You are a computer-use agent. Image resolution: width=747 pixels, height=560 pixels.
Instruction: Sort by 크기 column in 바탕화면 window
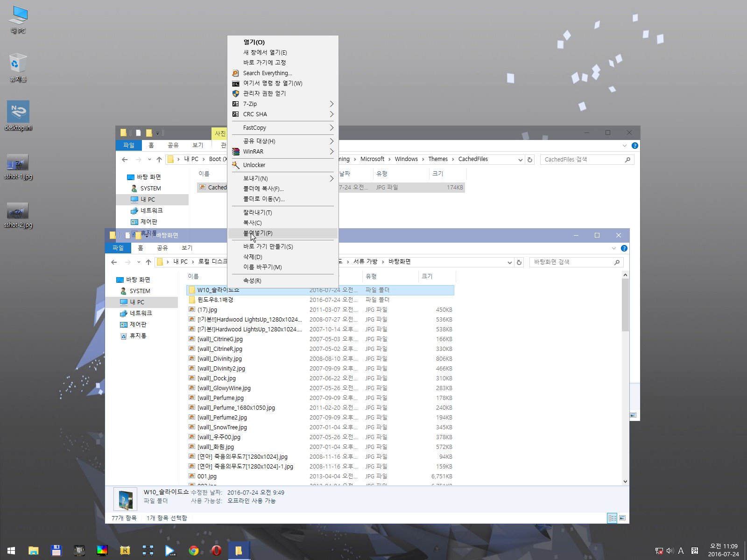437,276
